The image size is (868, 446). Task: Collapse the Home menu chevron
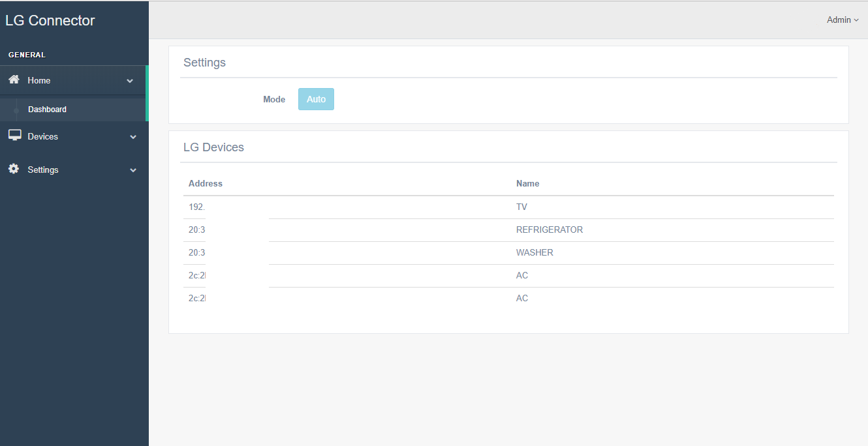[130, 81]
